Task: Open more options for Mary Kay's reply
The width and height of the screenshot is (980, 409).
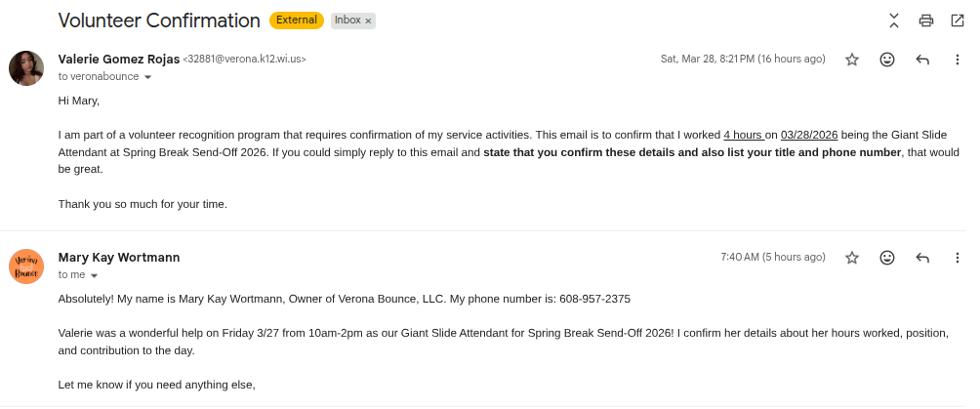Action: tap(957, 258)
